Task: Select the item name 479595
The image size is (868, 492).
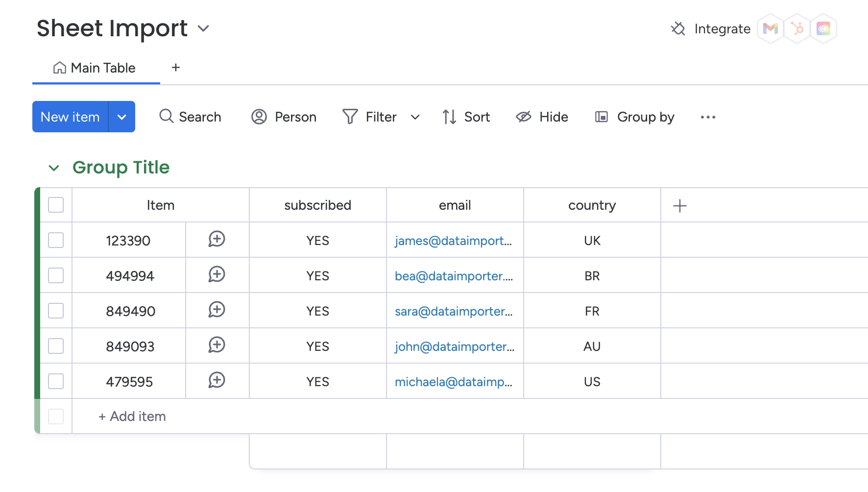Action: point(129,382)
